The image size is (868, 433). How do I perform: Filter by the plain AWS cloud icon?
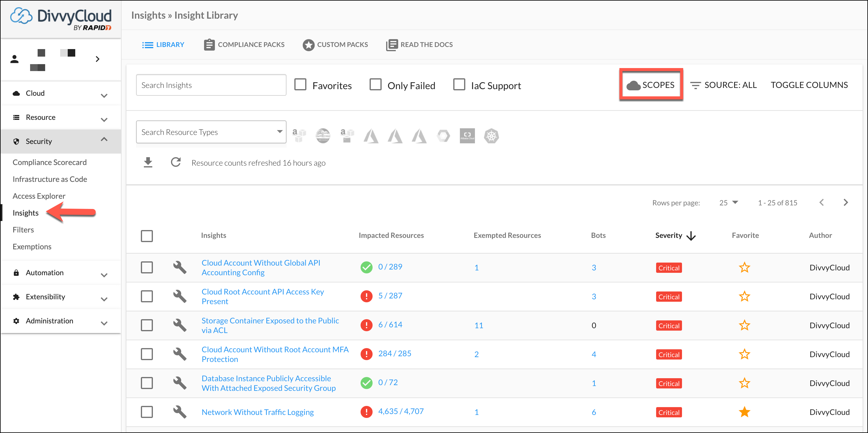click(299, 136)
